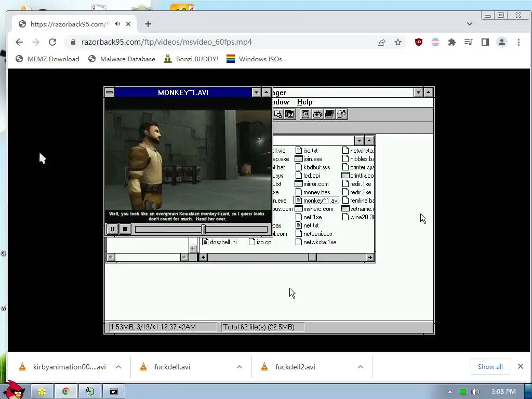Select the mirror.com file

click(x=312, y=184)
